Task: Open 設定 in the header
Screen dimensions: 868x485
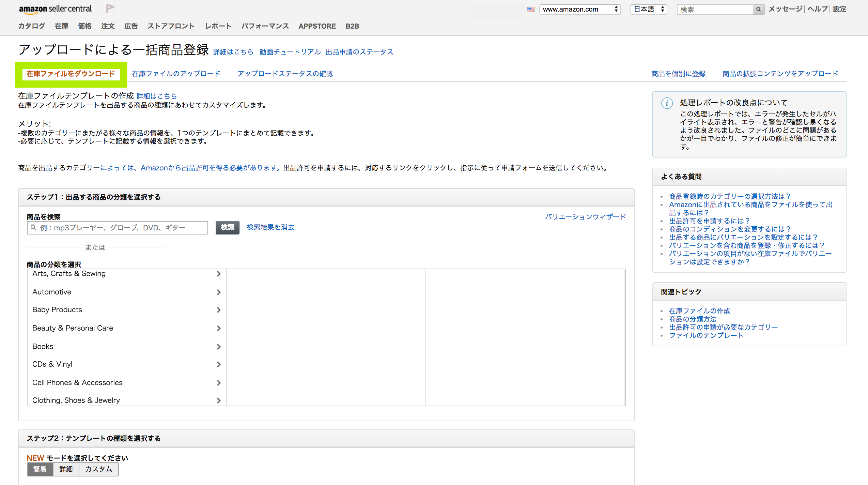Action: (840, 9)
